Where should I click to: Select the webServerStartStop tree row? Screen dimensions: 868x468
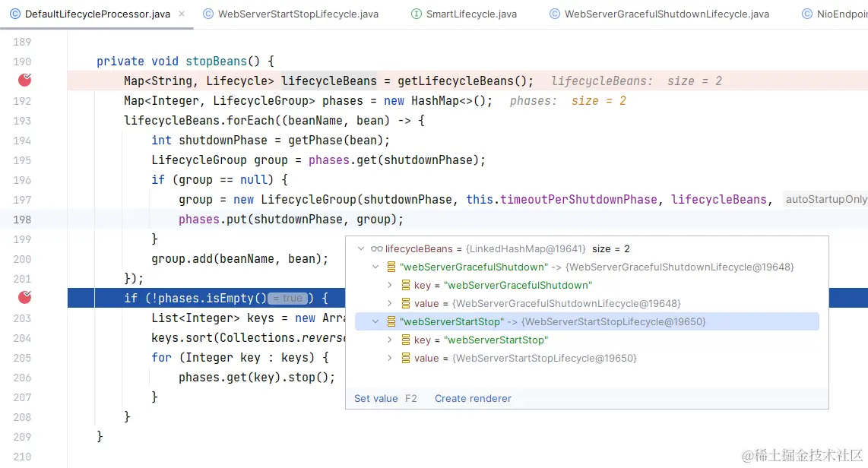pyautogui.click(x=587, y=322)
